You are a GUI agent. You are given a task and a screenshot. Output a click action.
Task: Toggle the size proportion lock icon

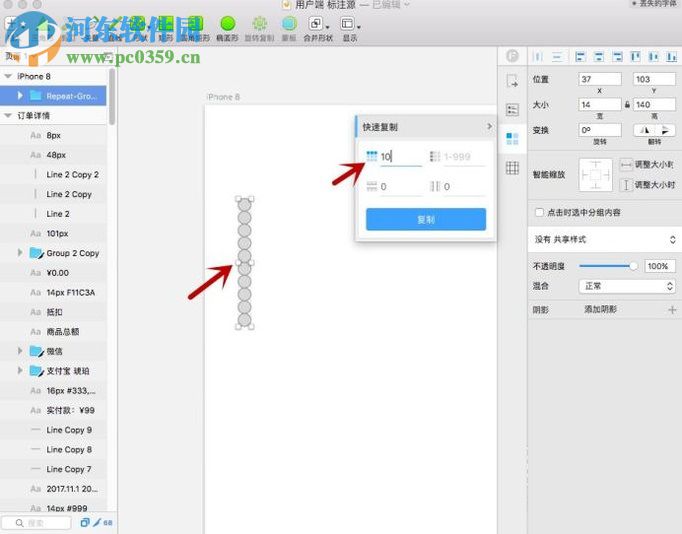coord(627,104)
